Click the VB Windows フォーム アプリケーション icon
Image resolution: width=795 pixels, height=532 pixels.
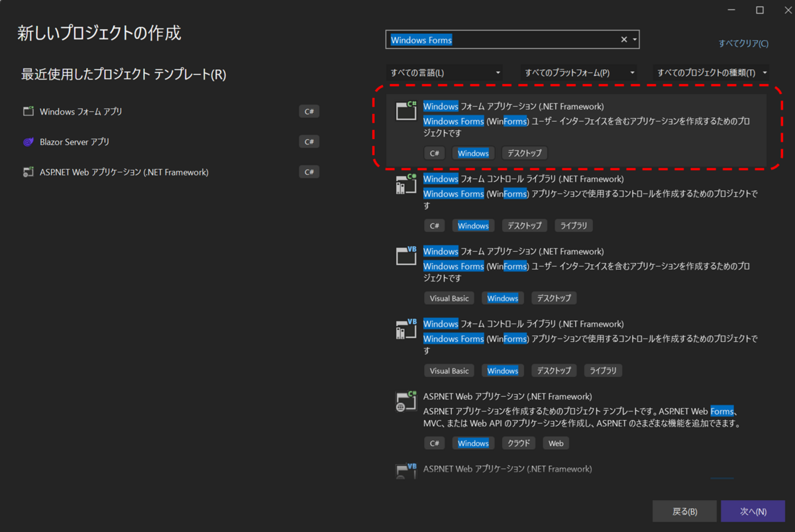[406, 255]
